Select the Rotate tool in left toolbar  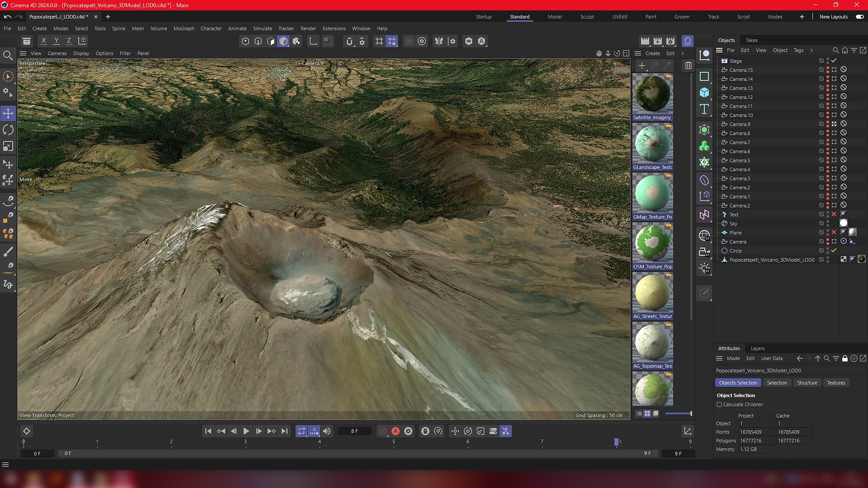point(8,130)
